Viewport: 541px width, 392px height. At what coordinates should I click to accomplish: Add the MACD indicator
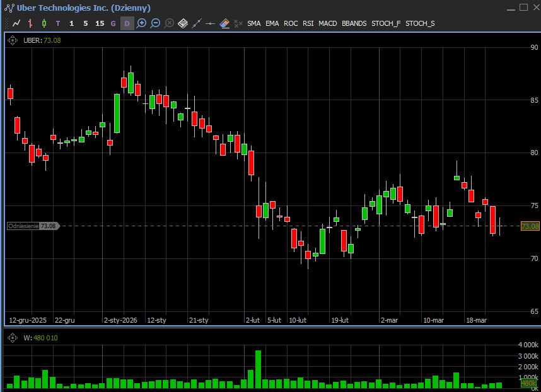pos(327,23)
